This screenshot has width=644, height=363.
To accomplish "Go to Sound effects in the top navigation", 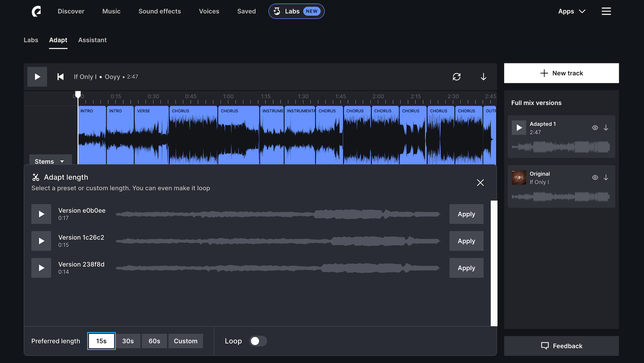I will [160, 11].
